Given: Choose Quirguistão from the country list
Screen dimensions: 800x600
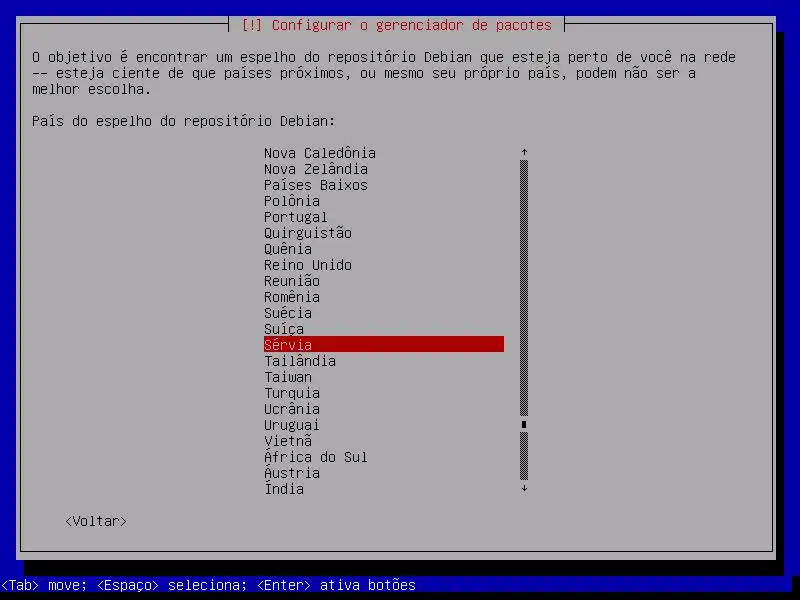Looking at the screenshot, I should (307, 233).
